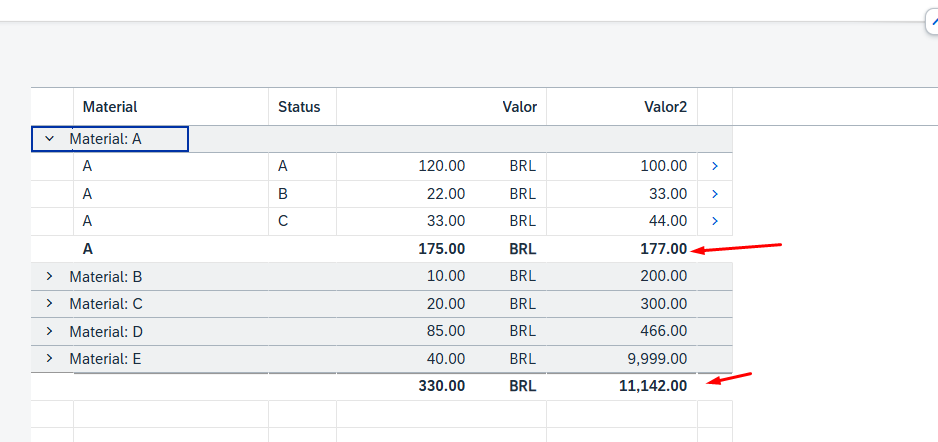Expand the Material: E group
Screen dimensions: 938x442
[49, 358]
